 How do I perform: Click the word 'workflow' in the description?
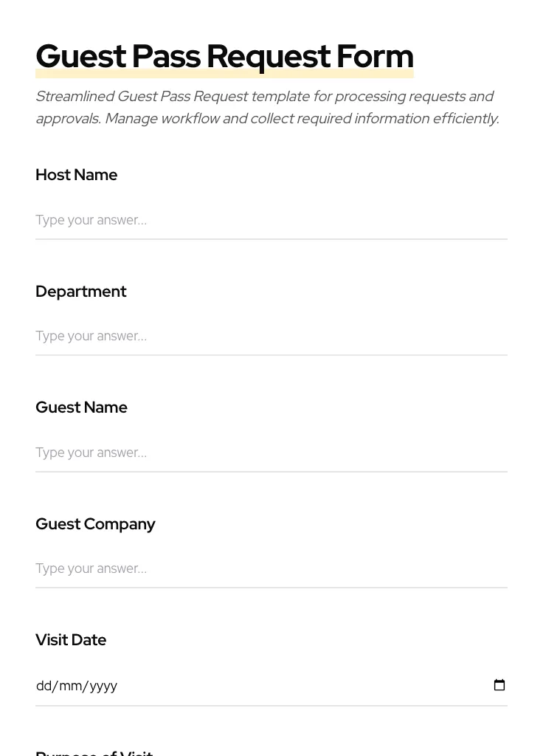click(x=190, y=119)
